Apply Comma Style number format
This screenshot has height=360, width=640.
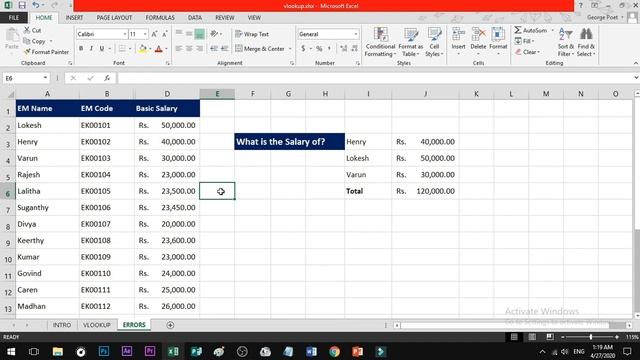[329, 49]
